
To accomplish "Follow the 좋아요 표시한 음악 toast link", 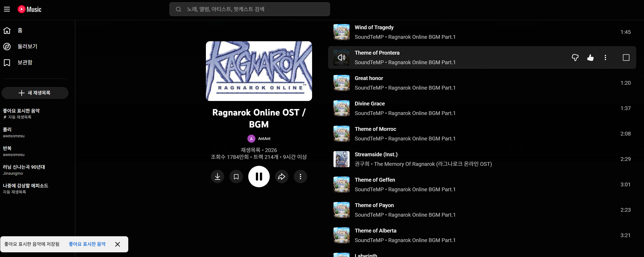I will pyautogui.click(x=87, y=244).
